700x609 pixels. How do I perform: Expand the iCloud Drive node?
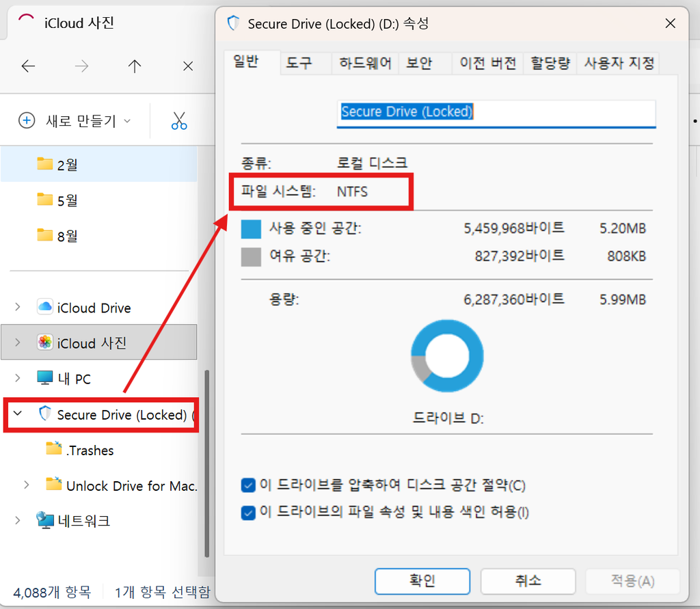[18, 307]
